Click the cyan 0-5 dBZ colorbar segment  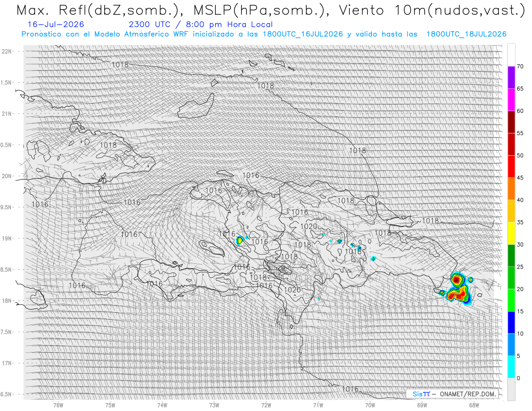click(x=511, y=367)
